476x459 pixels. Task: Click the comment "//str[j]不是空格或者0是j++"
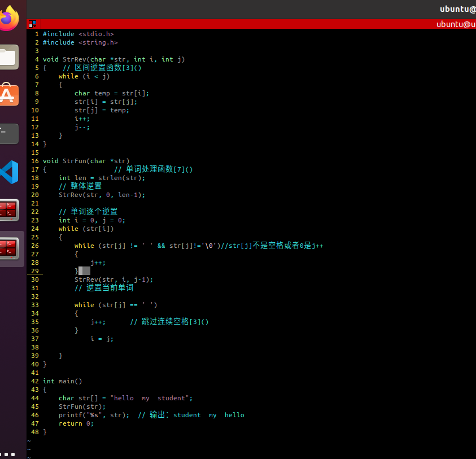click(272, 246)
